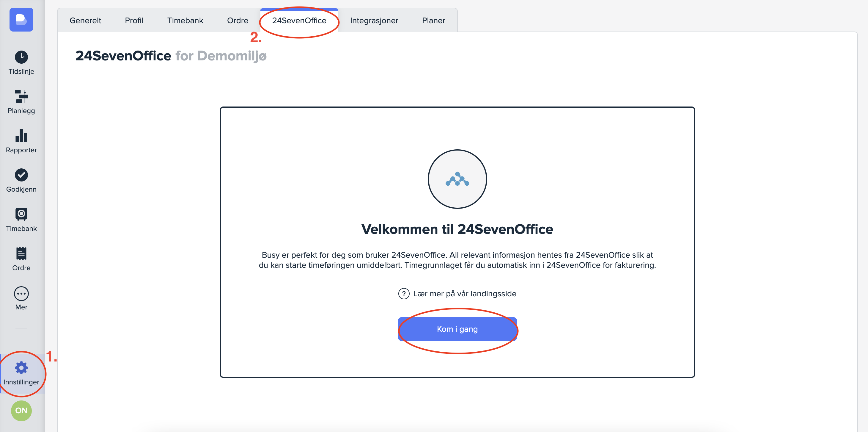Open Timebank safe icon in sidebar
This screenshot has height=432, width=868.
pos(21,214)
